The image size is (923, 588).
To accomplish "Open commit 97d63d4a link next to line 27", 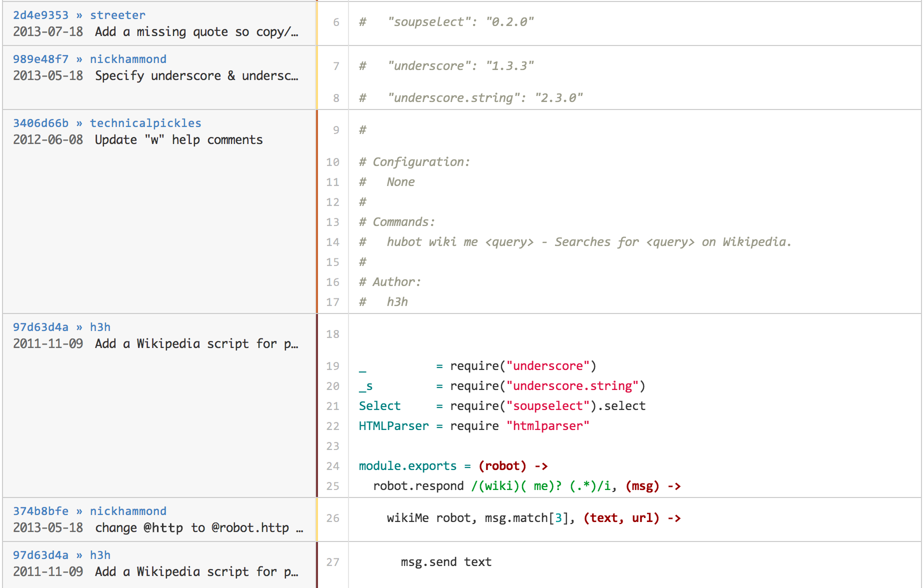I will click(40, 555).
